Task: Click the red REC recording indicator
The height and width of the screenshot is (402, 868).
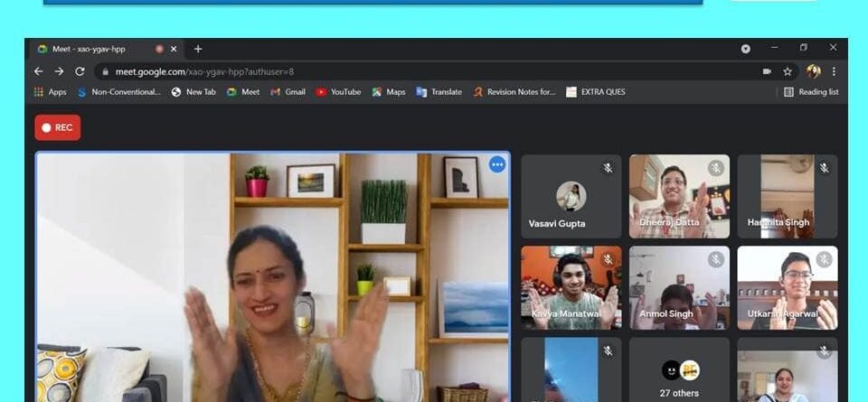Action: coord(58,127)
